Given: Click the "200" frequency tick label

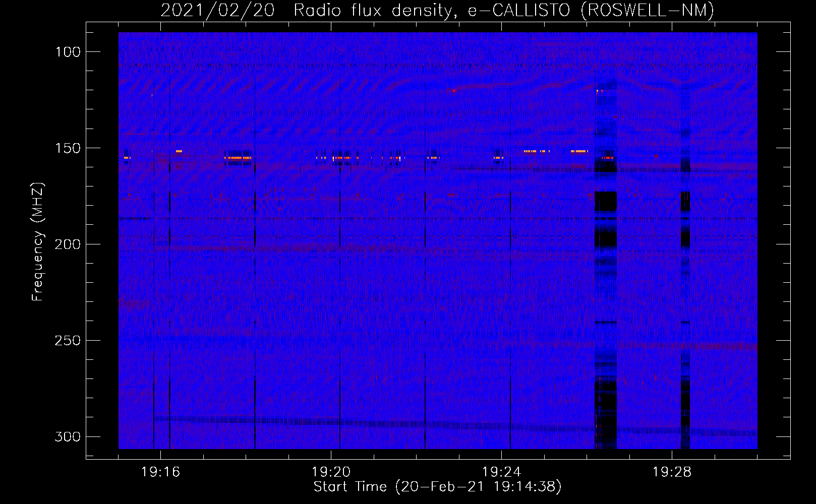Looking at the screenshot, I should 68,244.
